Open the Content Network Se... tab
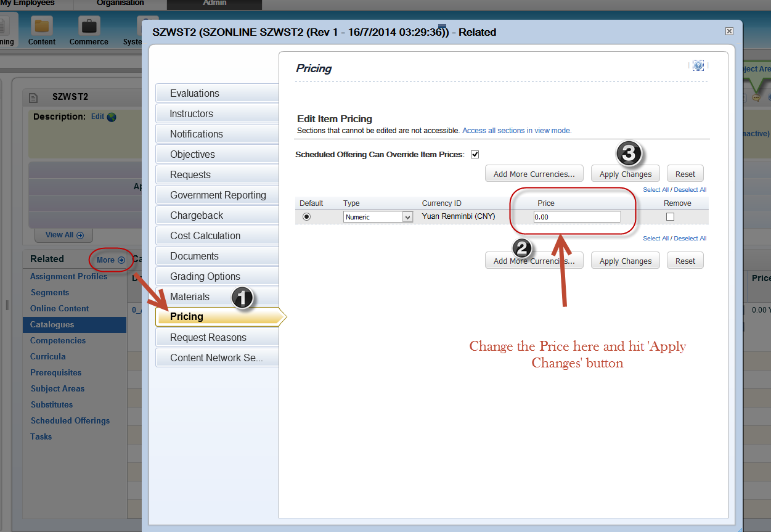Image resolution: width=771 pixels, height=532 pixels. [217, 358]
